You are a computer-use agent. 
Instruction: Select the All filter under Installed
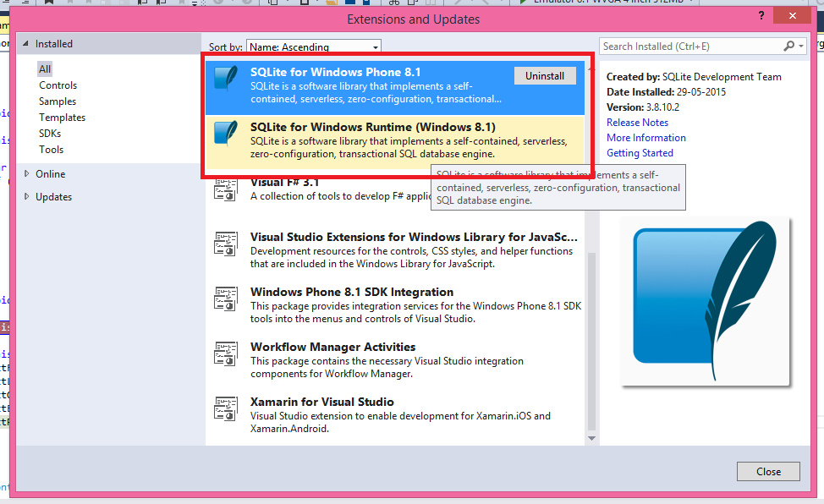pos(45,68)
